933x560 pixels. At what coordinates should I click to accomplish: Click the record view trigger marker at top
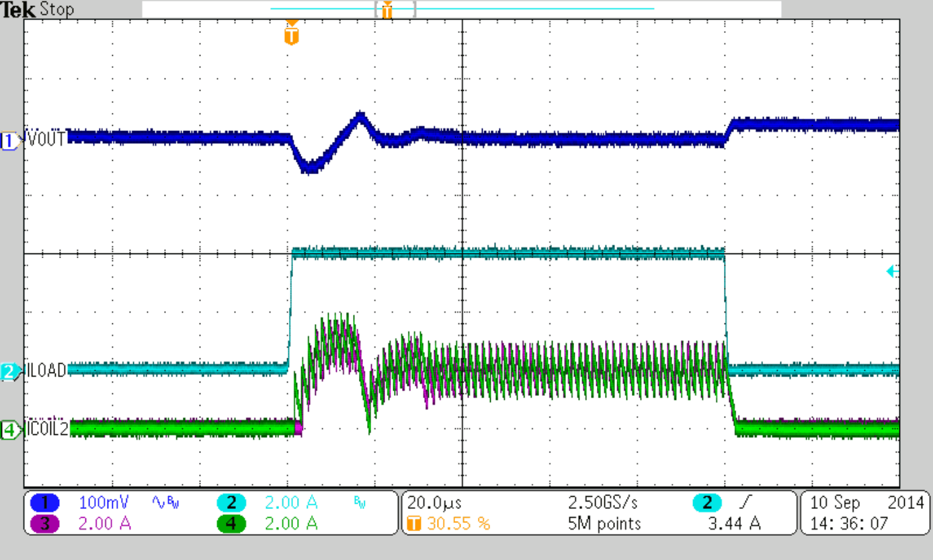click(387, 9)
